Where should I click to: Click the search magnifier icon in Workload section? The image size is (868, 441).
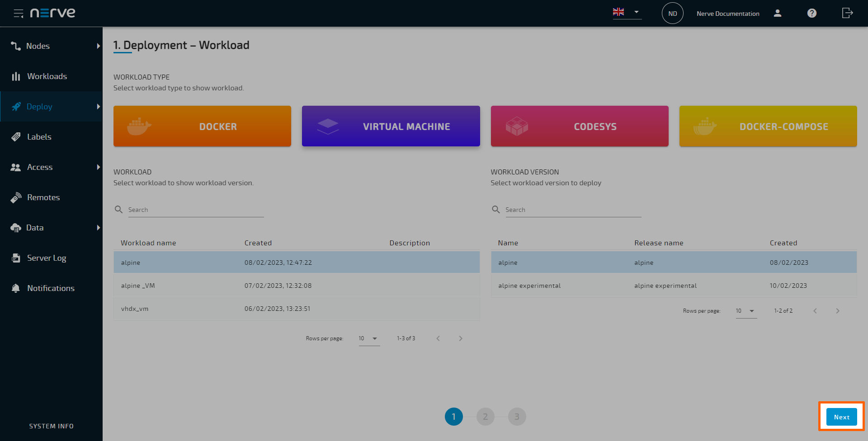point(119,210)
